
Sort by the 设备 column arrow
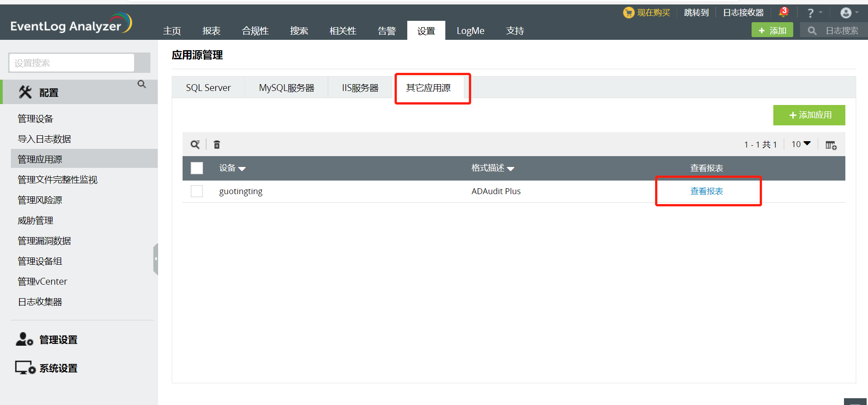click(x=242, y=169)
